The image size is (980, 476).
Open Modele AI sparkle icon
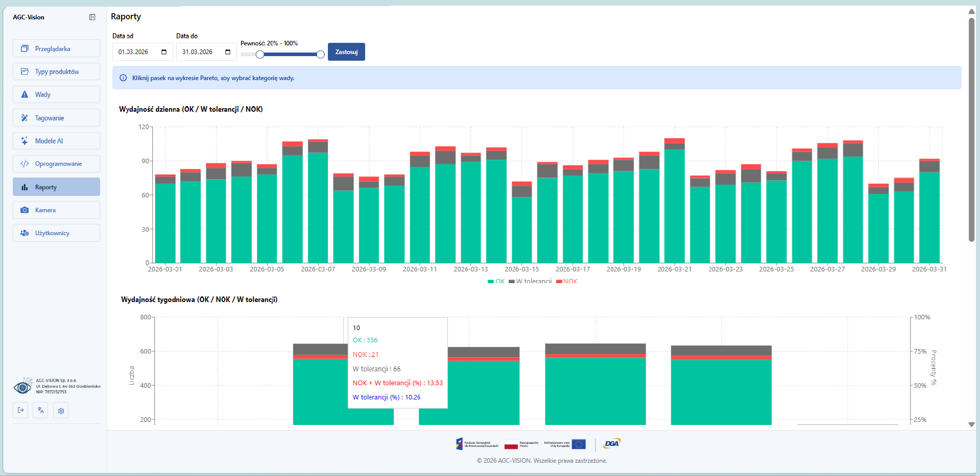(25, 141)
